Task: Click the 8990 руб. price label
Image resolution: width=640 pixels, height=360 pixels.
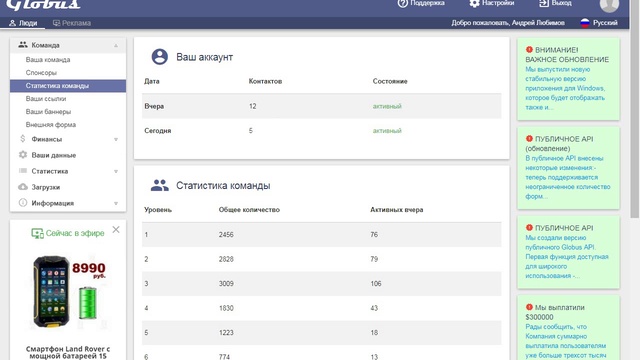Action: 89,270
